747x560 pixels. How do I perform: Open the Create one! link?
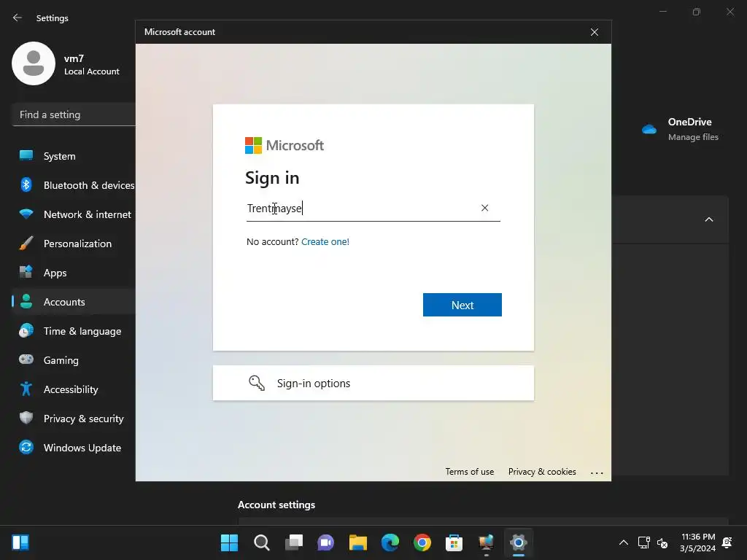point(325,241)
